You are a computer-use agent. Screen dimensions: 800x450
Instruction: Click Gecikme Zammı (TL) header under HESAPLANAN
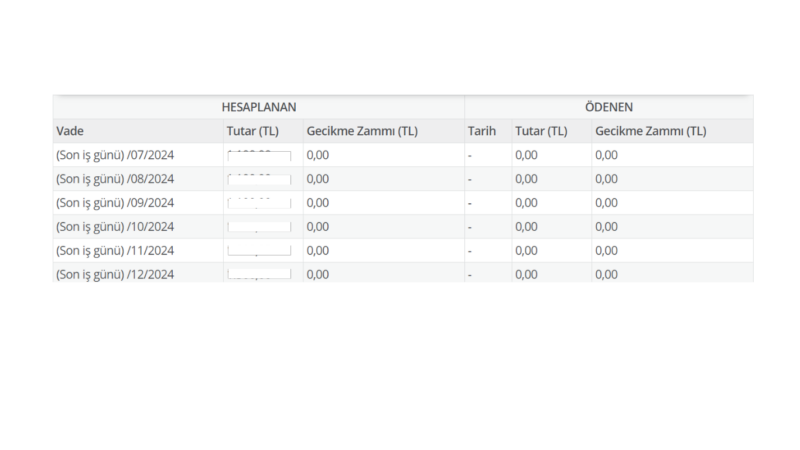coord(362,131)
